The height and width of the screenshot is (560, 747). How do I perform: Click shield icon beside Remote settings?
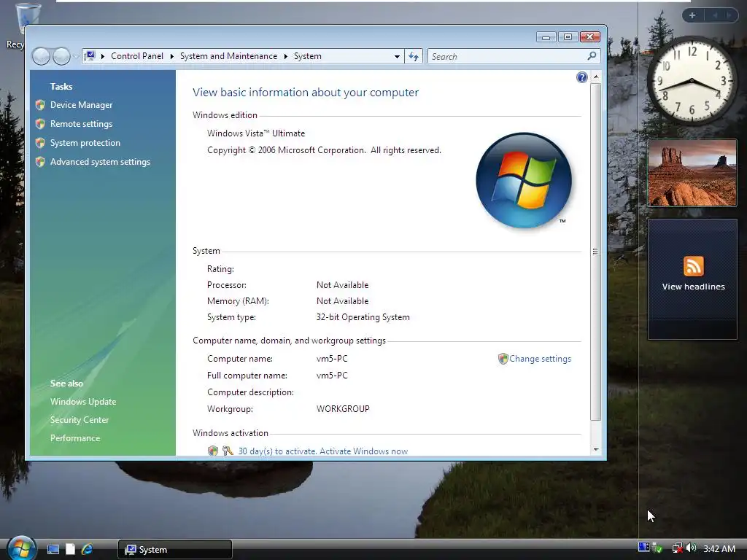pyautogui.click(x=40, y=124)
